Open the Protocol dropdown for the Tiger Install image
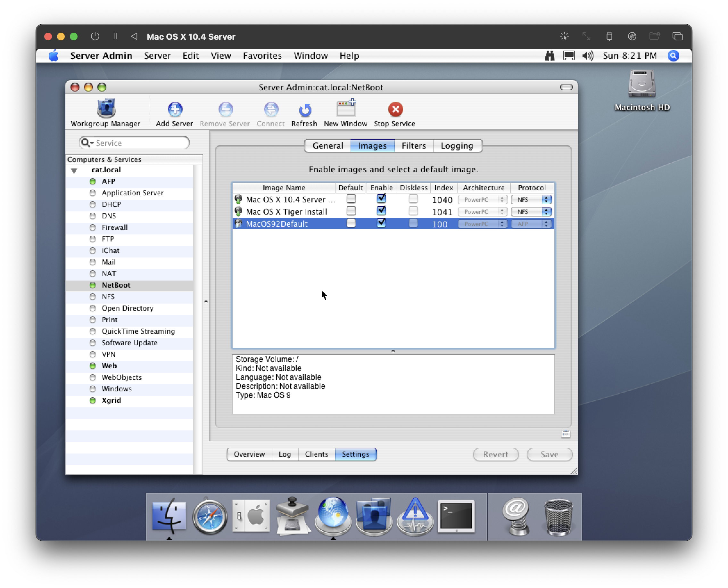 pos(531,212)
